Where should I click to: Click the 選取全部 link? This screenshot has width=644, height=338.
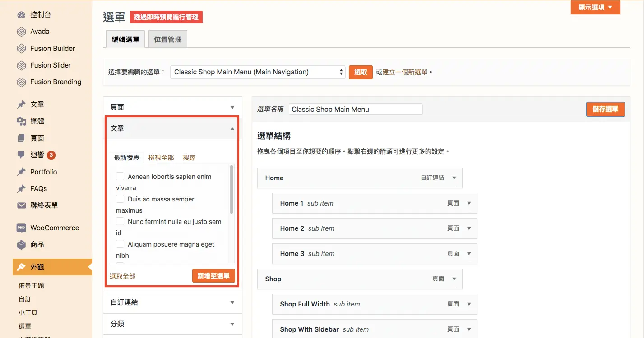click(x=123, y=276)
